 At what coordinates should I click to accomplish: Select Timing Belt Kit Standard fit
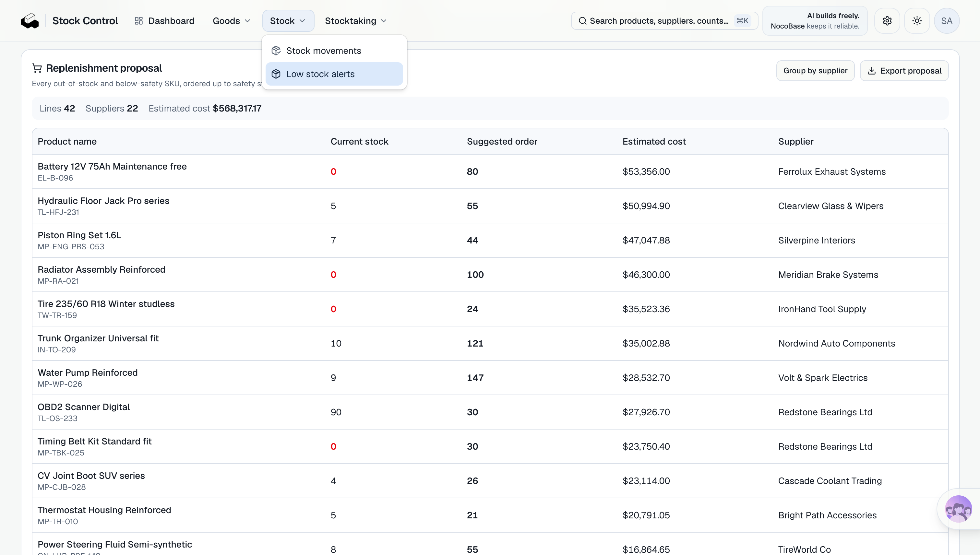pos(95,442)
